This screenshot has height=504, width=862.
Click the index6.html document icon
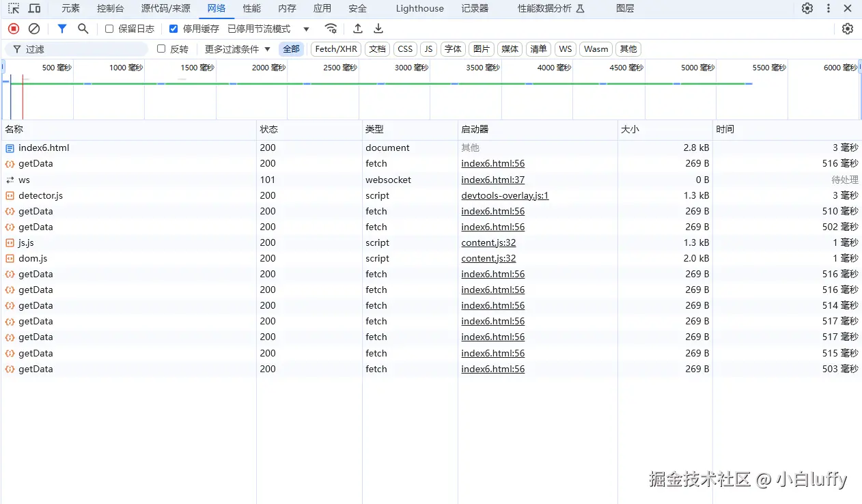(x=10, y=148)
